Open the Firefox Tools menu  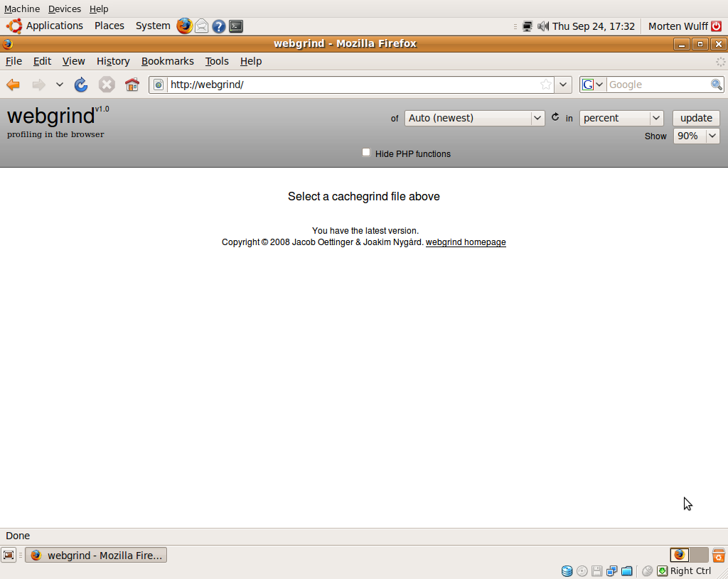click(218, 61)
